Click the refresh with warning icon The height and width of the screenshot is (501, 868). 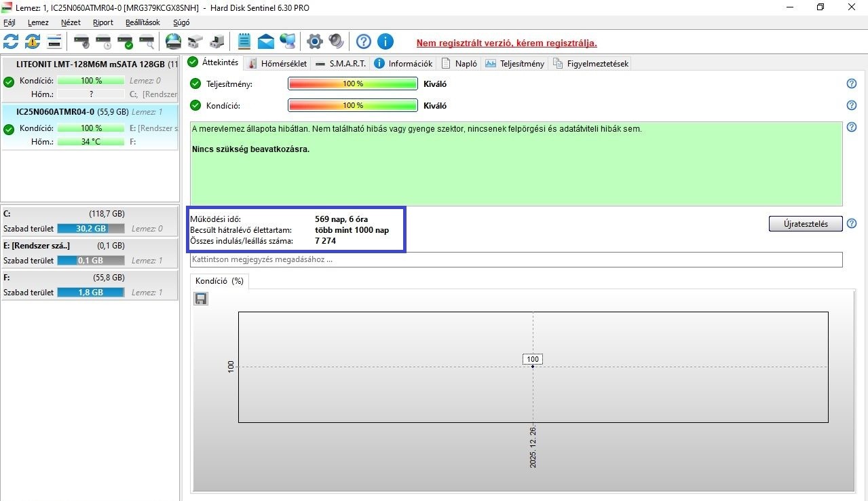coord(33,41)
